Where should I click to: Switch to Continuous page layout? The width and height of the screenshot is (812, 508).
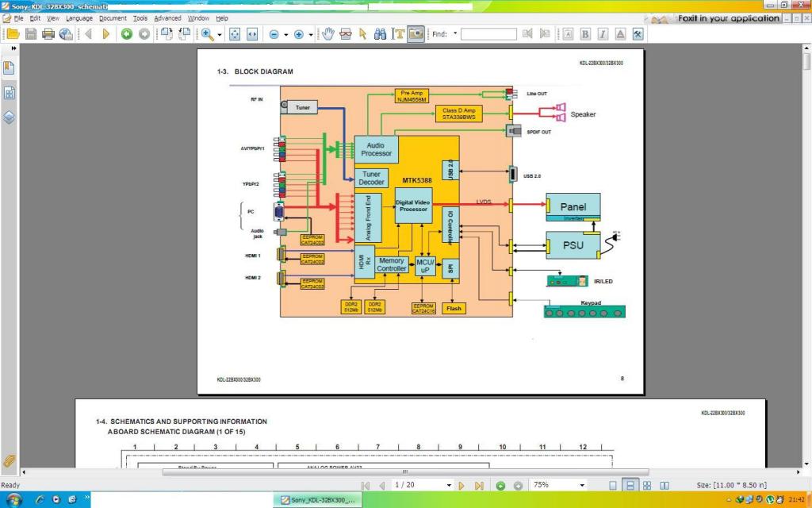630,486
